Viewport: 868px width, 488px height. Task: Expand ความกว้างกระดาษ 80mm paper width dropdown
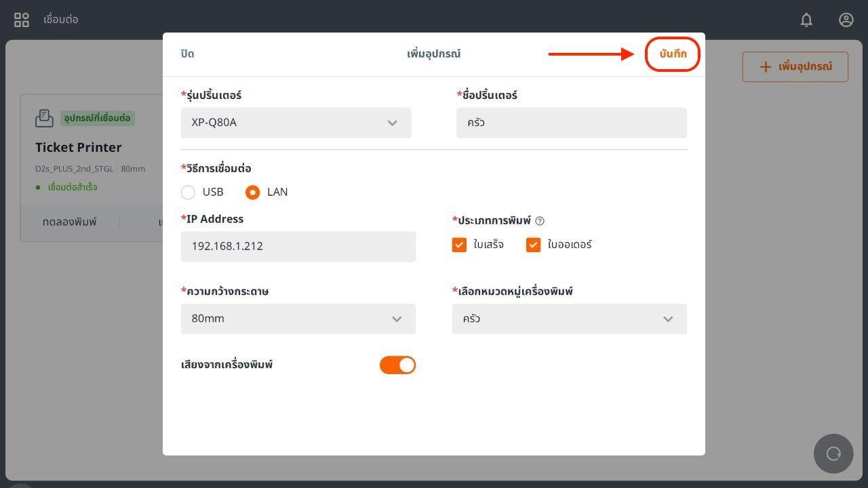(298, 319)
